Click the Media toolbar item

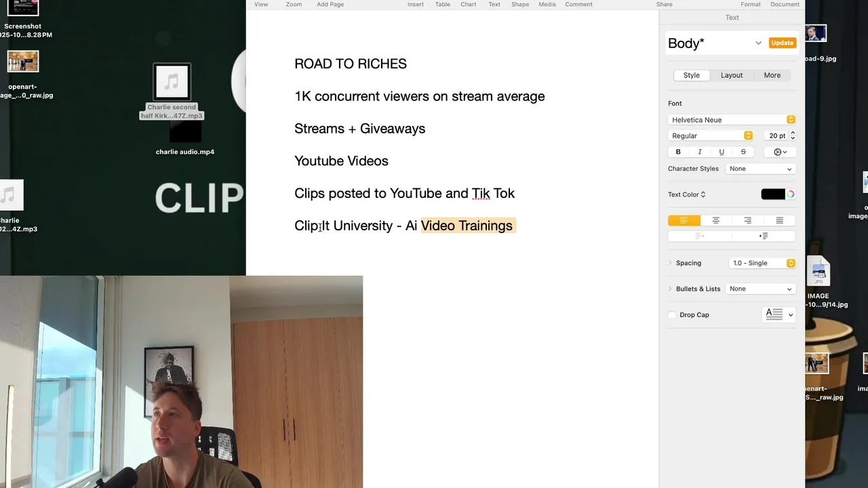547,4
